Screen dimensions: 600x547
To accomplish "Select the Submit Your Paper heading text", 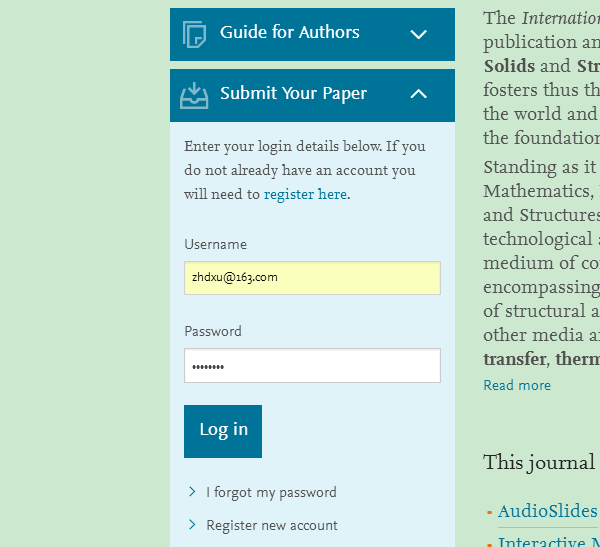I will (x=293, y=93).
